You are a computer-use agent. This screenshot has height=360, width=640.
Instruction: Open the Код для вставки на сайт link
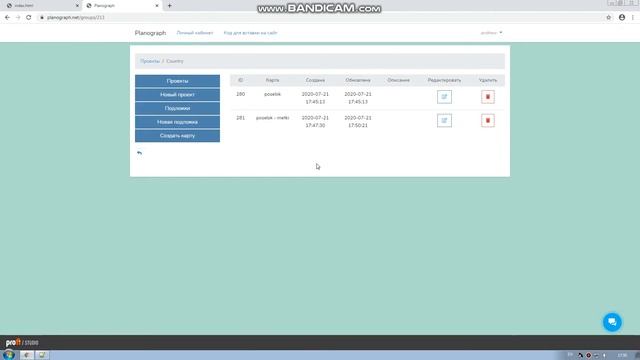tap(250, 33)
